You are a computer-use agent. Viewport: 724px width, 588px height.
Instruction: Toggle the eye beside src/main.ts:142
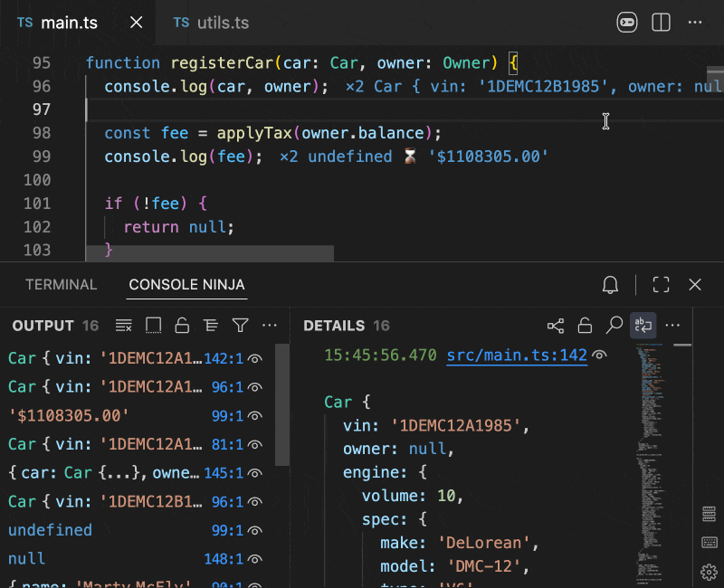(600, 356)
